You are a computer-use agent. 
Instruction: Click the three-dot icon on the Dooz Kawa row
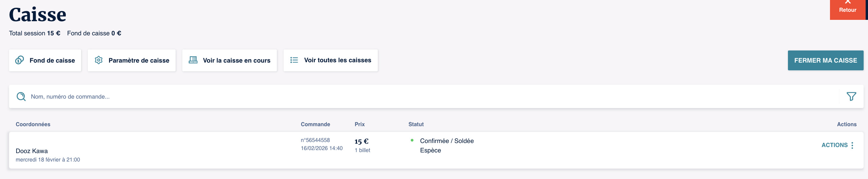click(852, 145)
